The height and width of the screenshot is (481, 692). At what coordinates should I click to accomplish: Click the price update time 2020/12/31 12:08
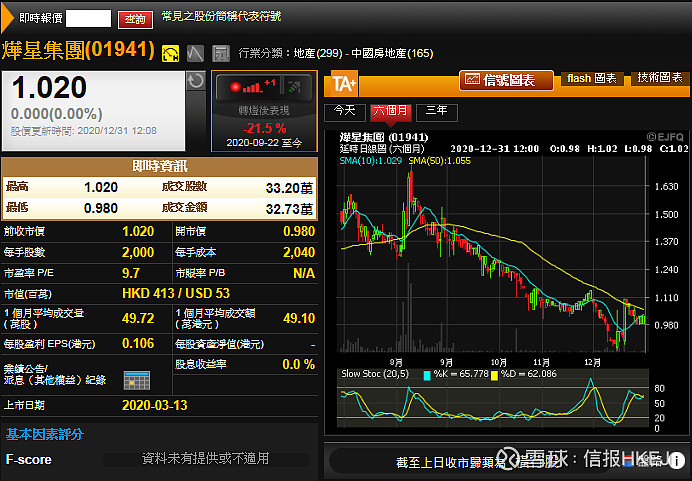pos(117,131)
